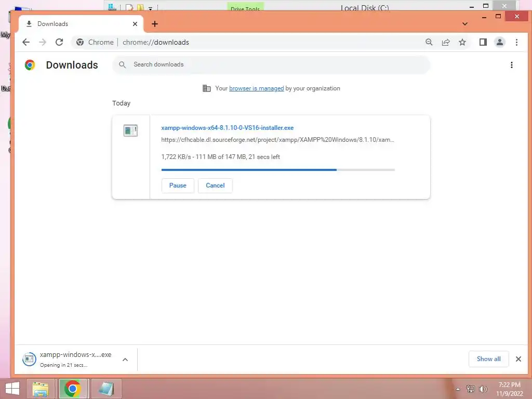Click the search magnifier in Search downloads

click(x=123, y=64)
